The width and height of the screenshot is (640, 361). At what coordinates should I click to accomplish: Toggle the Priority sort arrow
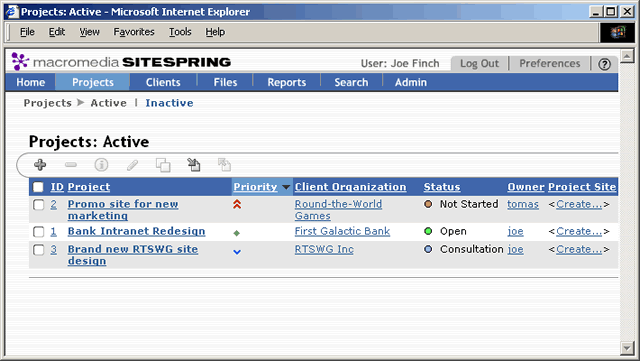coord(286,187)
